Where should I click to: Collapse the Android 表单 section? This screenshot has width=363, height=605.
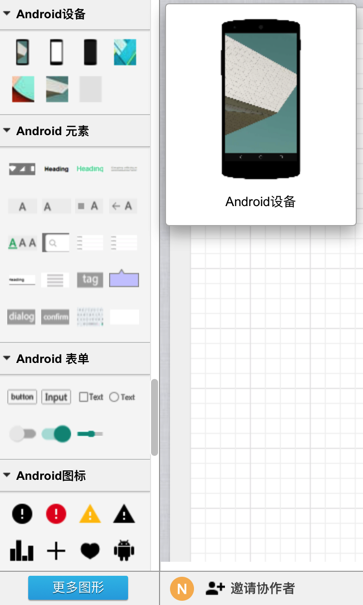pos(7,358)
